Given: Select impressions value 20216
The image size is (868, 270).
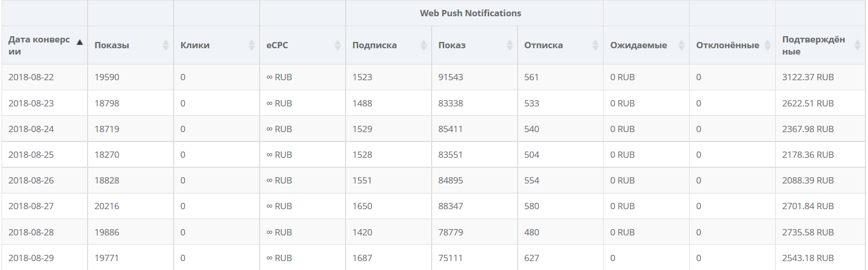Looking at the screenshot, I should point(107,206).
